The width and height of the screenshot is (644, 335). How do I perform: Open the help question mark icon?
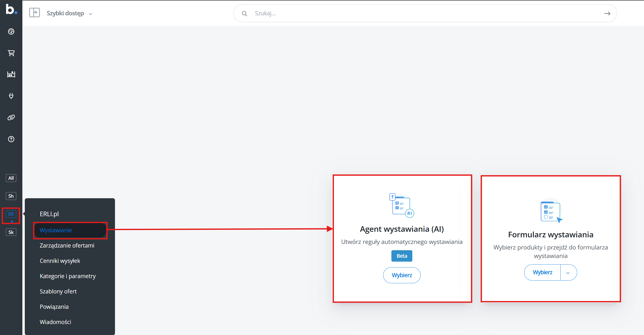point(11,139)
